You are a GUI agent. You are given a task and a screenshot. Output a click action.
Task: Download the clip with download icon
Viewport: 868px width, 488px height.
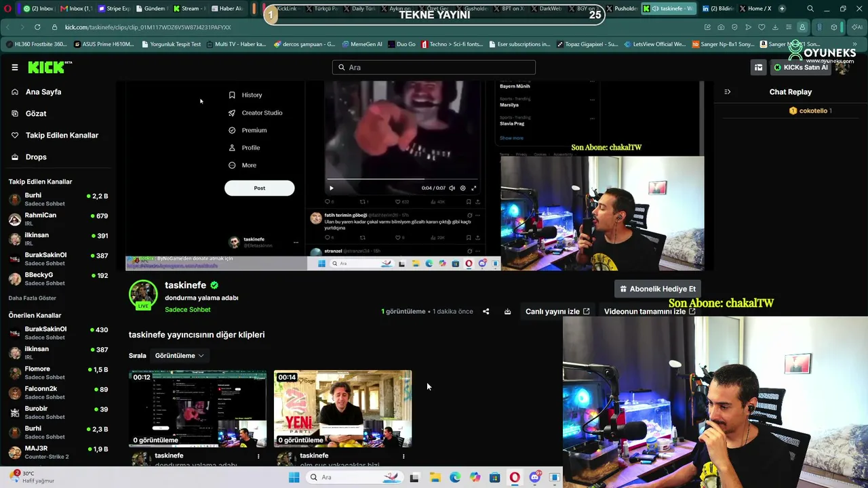[x=507, y=312]
